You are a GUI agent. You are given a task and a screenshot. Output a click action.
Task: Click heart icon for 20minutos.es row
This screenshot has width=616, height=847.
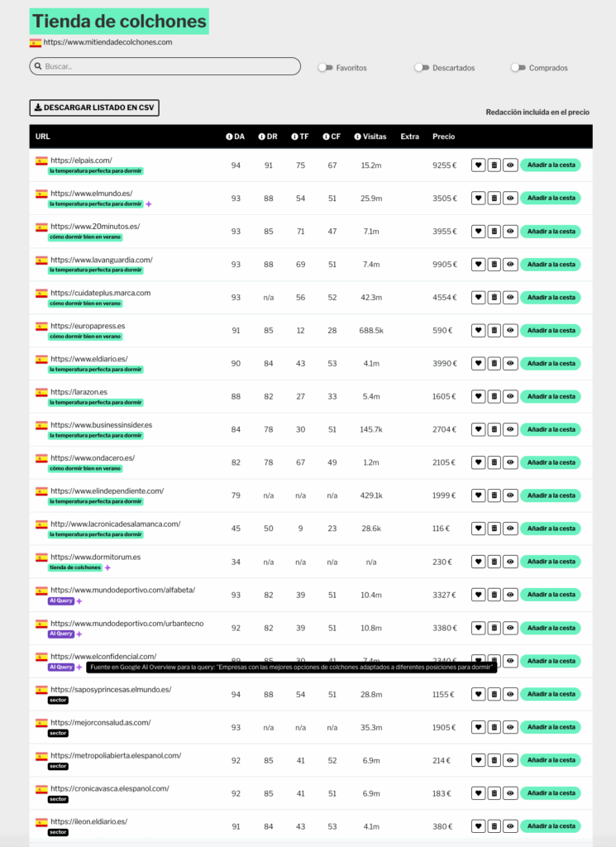[x=478, y=232]
